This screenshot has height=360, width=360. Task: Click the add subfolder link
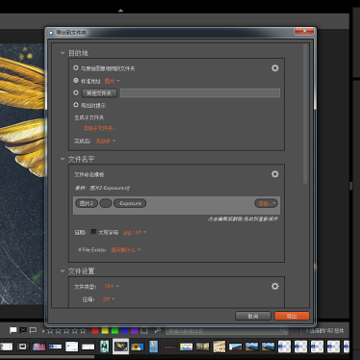pos(100,128)
